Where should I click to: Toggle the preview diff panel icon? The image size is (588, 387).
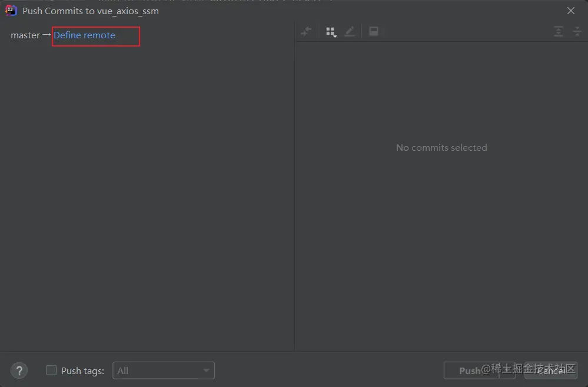click(374, 32)
